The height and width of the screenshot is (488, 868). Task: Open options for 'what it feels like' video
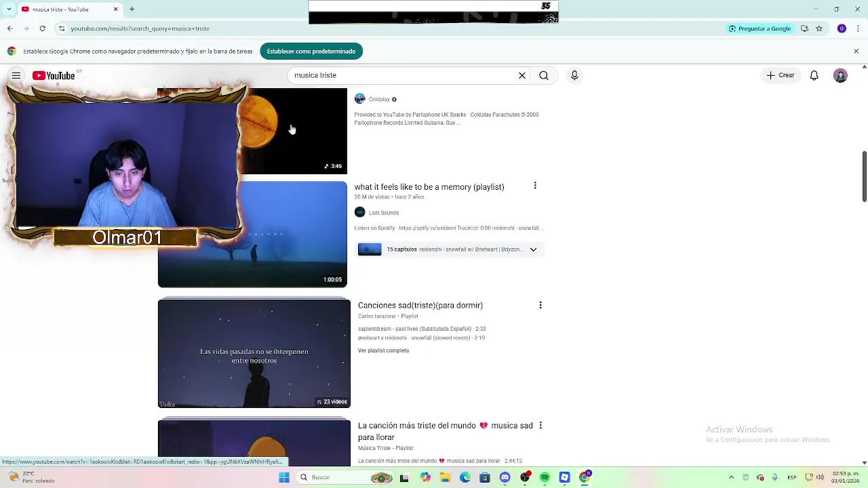(x=535, y=186)
